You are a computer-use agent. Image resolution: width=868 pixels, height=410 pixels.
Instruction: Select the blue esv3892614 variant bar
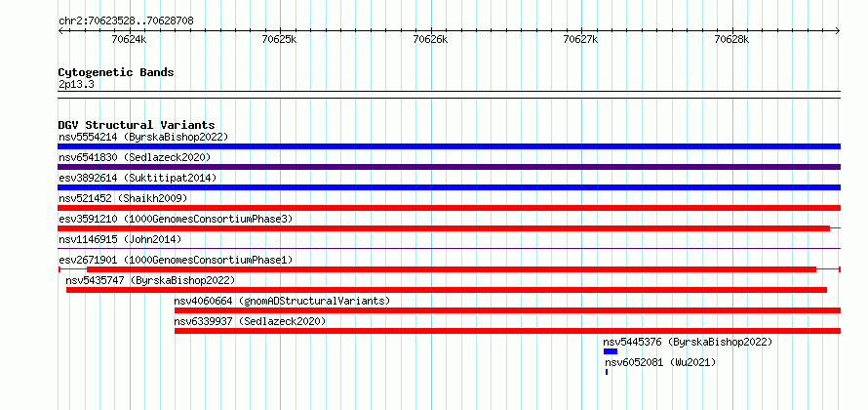(449, 187)
